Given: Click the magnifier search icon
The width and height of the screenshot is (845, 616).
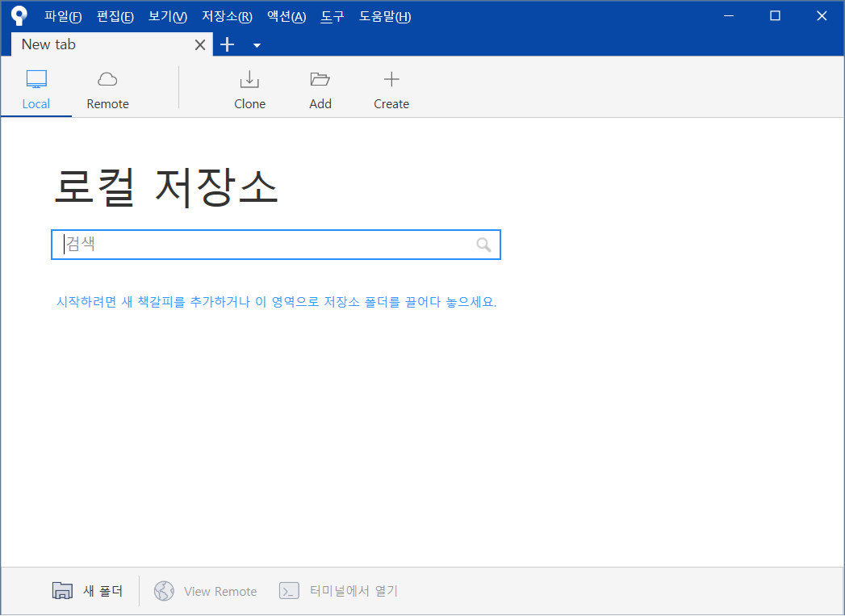Looking at the screenshot, I should (x=484, y=245).
